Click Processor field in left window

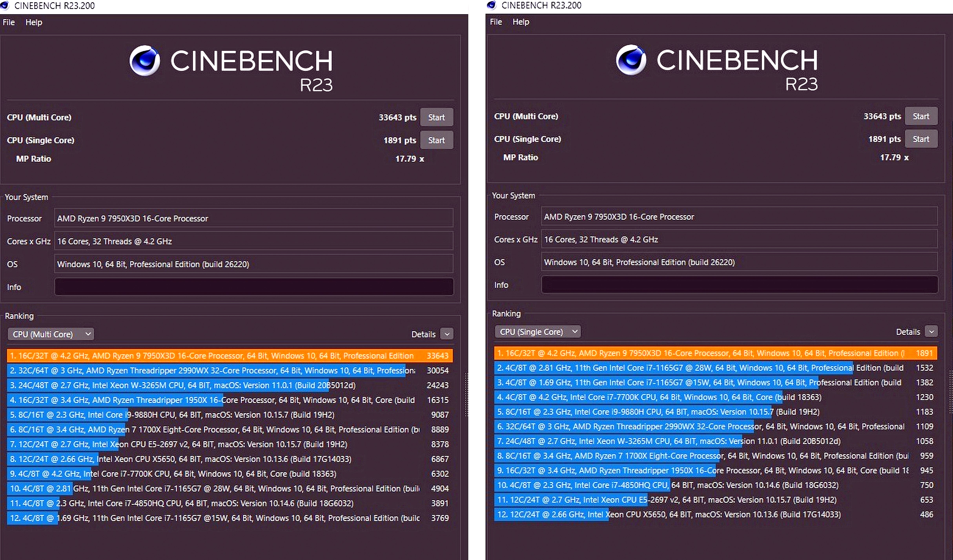tap(254, 218)
